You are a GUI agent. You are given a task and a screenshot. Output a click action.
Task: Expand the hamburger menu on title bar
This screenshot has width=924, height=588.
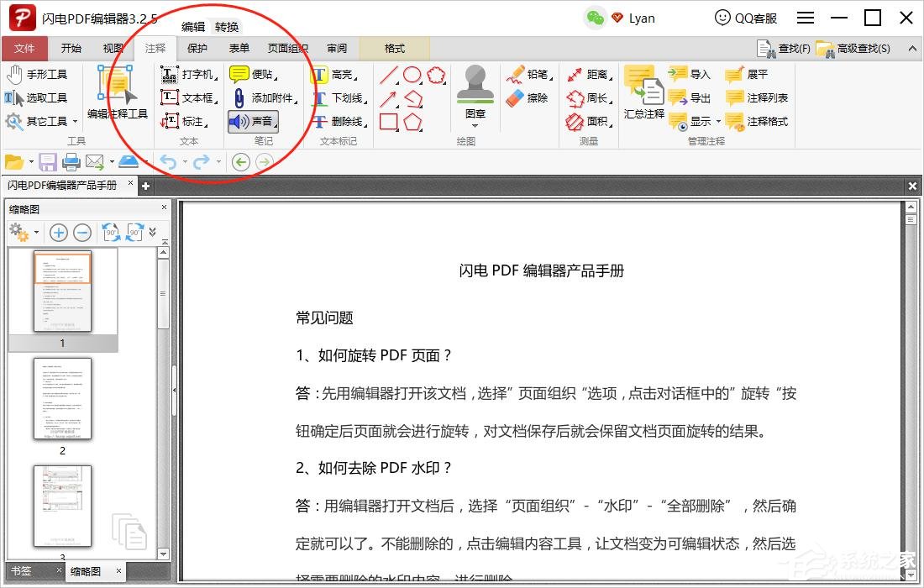click(805, 17)
